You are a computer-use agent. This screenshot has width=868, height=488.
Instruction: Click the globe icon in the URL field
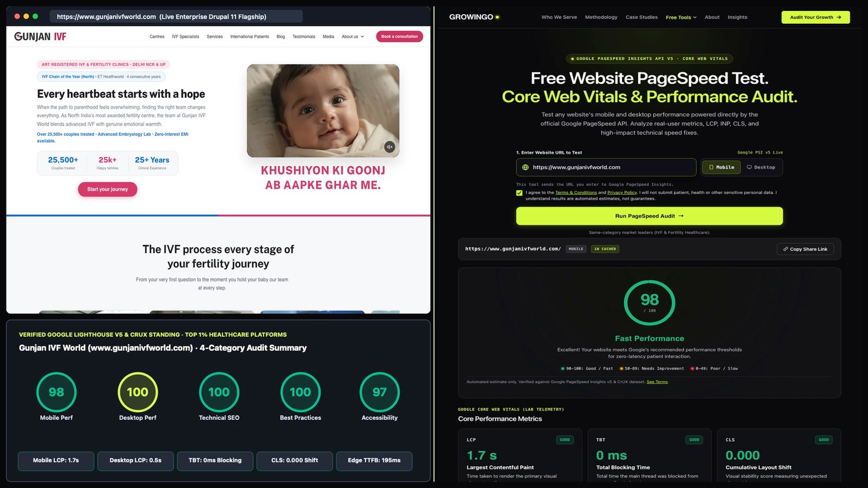(x=525, y=168)
